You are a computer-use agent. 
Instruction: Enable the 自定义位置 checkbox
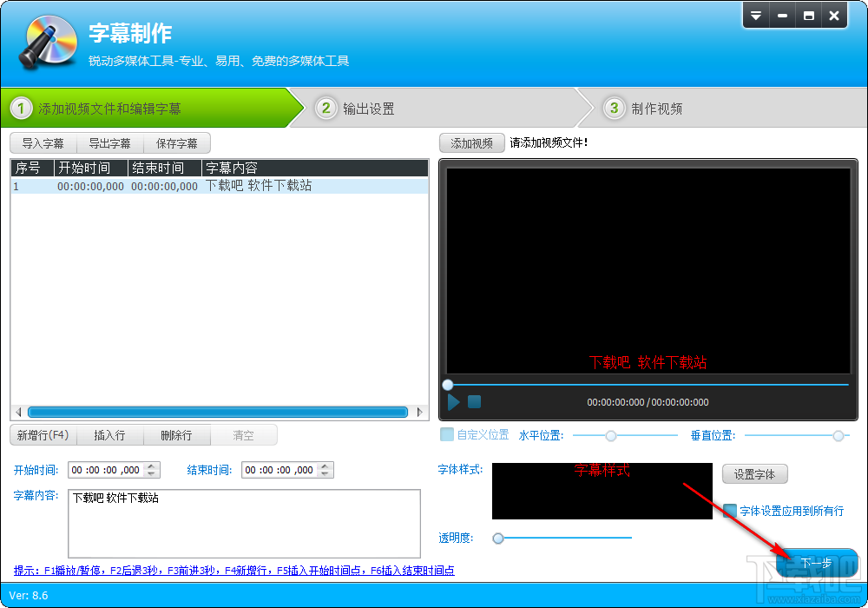point(446,434)
